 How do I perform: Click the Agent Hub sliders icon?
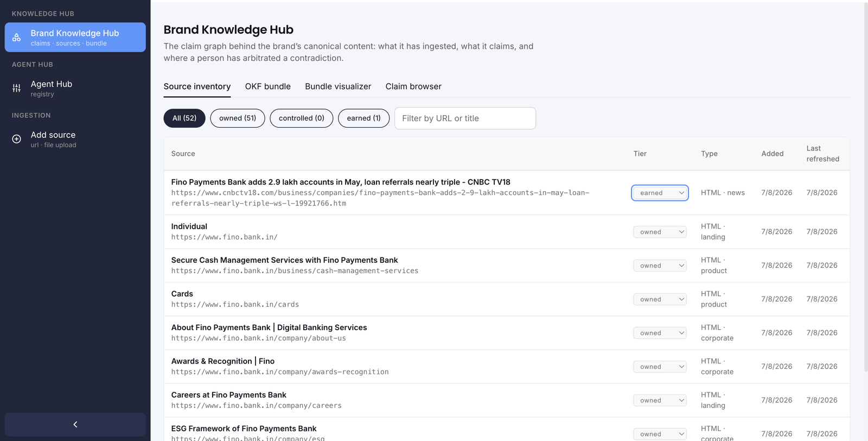coord(17,88)
